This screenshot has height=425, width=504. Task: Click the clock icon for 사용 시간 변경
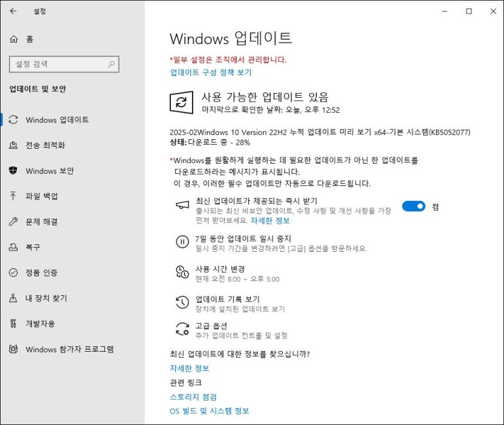tap(182, 272)
